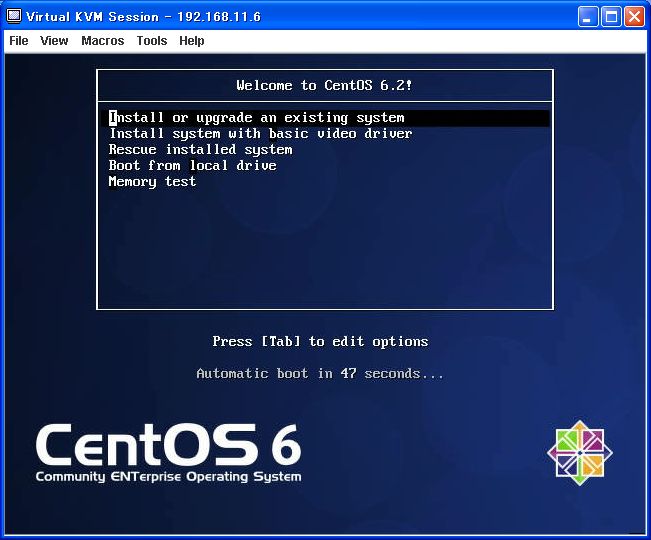Open the Tools menu
Screen dimensions: 651x540
coord(152,41)
